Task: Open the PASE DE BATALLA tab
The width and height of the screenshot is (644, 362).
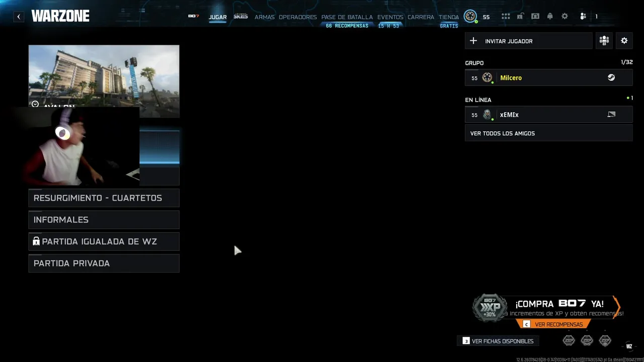Action: [347, 17]
